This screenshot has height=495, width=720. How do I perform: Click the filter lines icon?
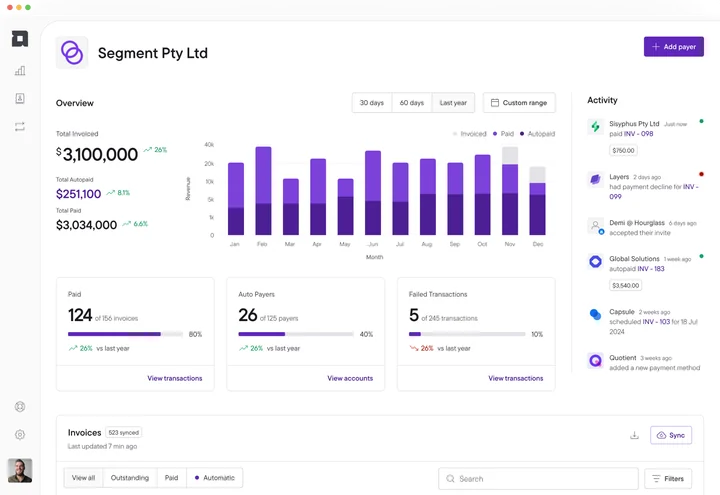pos(656,478)
